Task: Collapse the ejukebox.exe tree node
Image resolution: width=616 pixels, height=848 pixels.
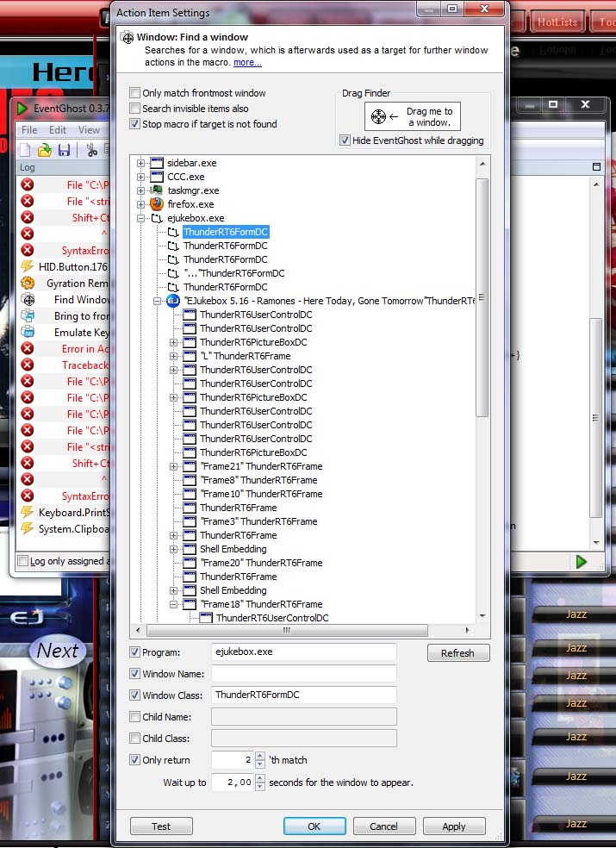Action: point(140,219)
